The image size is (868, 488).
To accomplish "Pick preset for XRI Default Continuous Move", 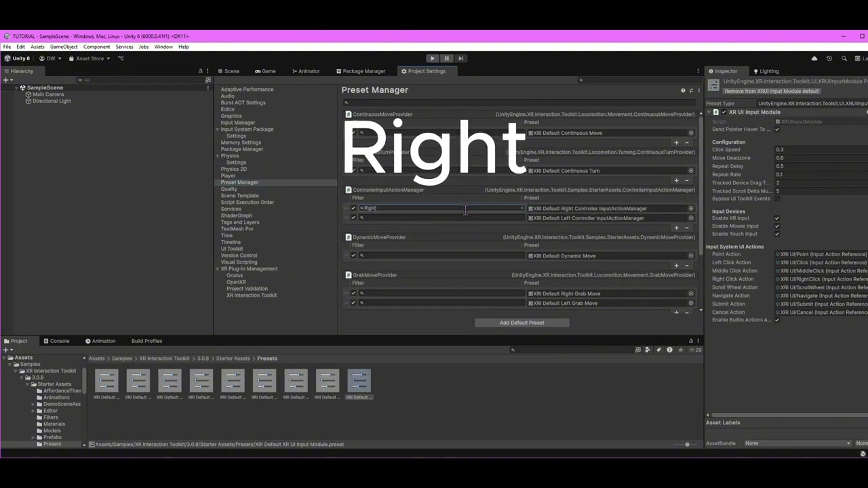I will click(691, 133).
